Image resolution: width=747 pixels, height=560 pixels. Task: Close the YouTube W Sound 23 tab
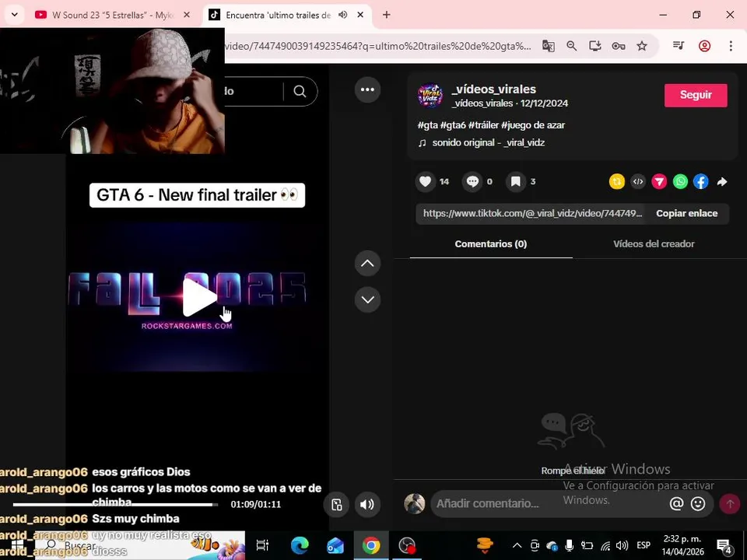coord(187,15)
